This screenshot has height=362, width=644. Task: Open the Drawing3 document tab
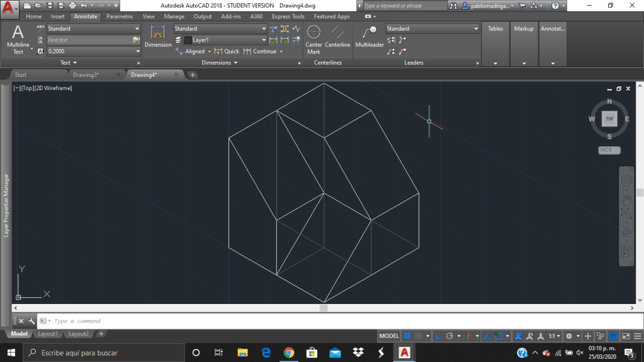pyautogui.click(x=86, y=75)
